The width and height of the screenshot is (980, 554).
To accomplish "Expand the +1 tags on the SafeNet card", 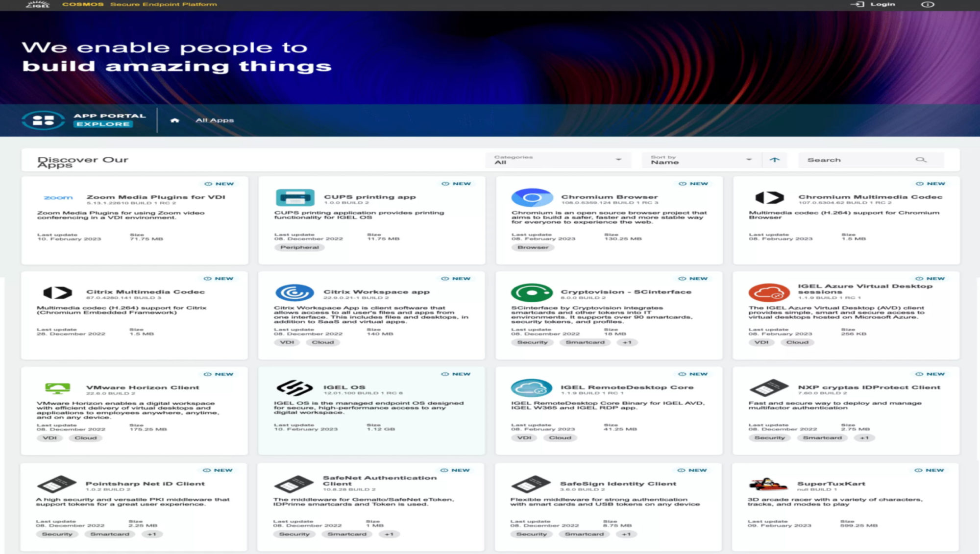I will tap(389, 534).
